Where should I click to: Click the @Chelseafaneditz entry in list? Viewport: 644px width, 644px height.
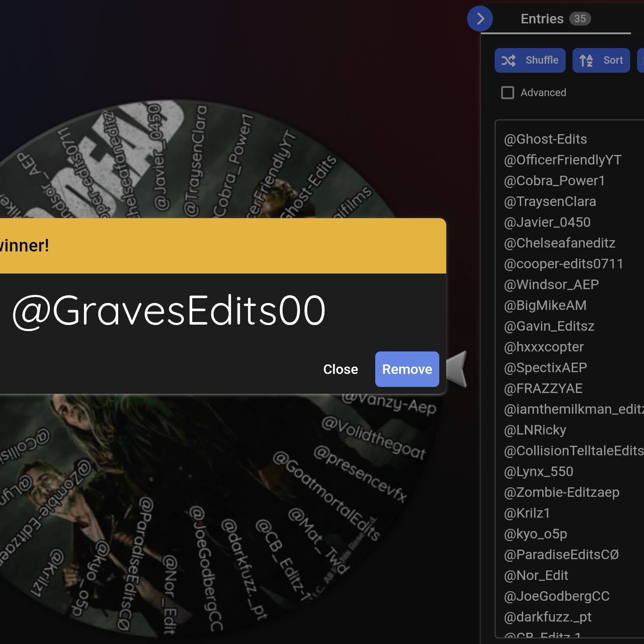(560, 243)
